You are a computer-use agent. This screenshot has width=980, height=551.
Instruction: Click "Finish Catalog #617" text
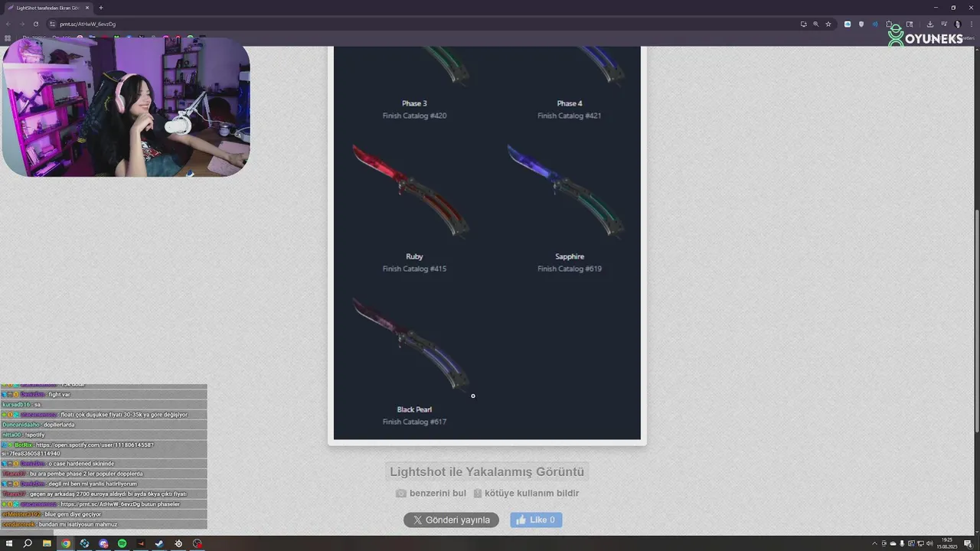(414, 422)
